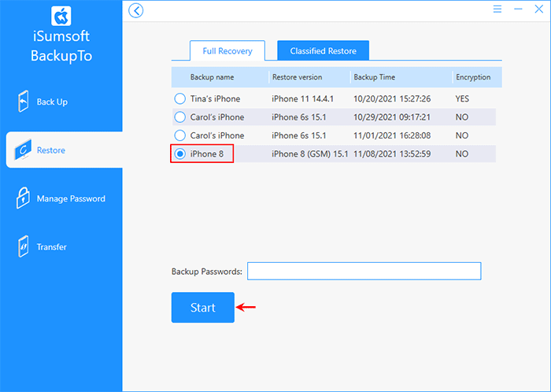Focus the Backup Passwords input field
This screenshot has height=392, width=551.
pos(364,271)
